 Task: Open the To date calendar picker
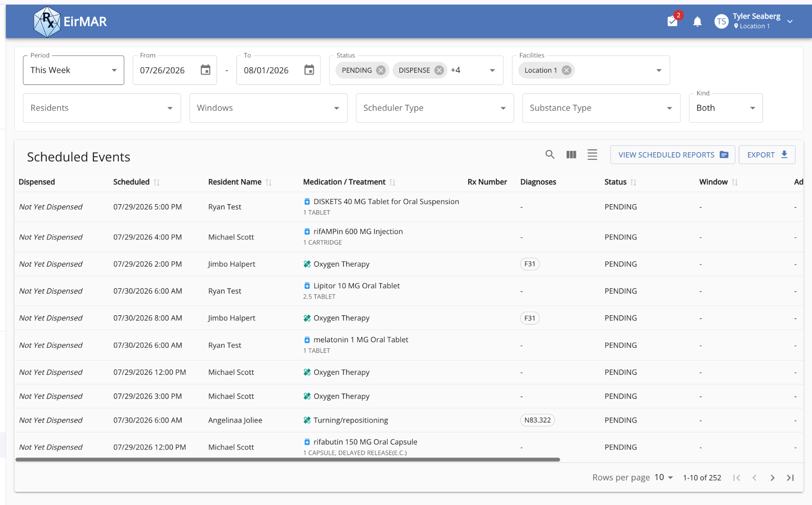(309, 70)
